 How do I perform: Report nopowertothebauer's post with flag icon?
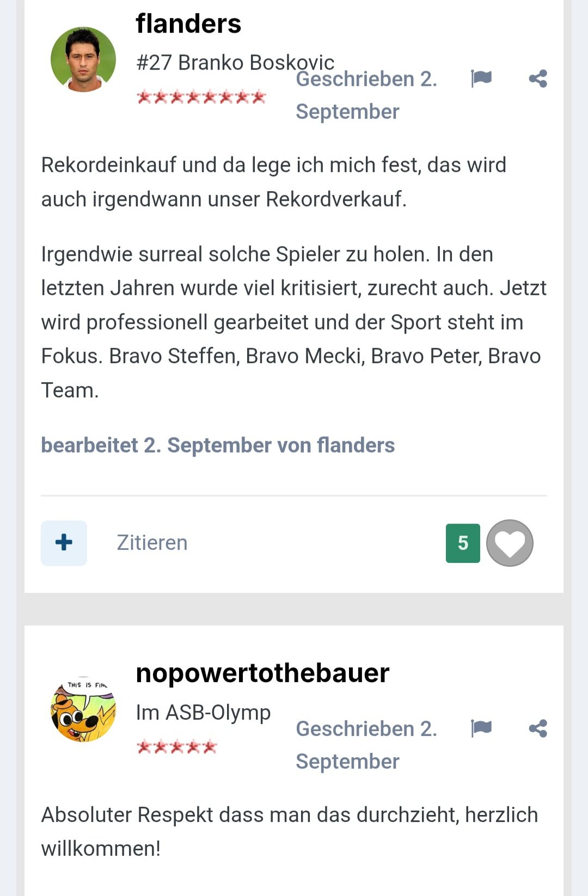click(x=481, y=728)
